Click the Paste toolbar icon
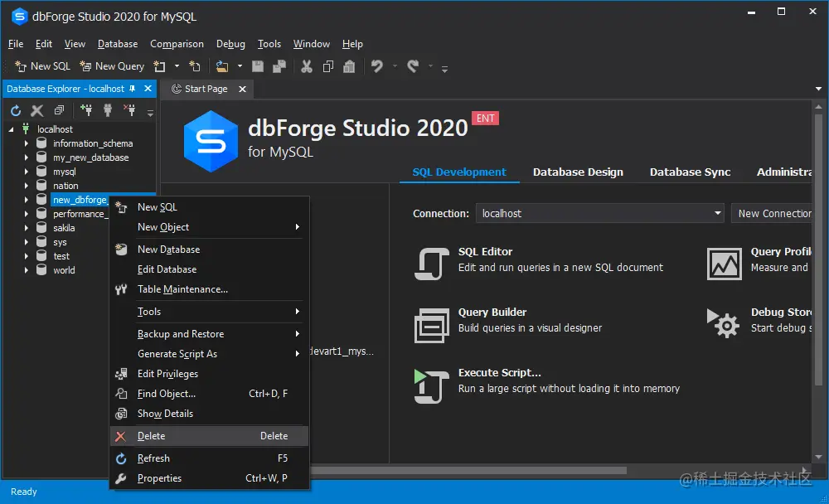829x504 pixels. click(x=350, y=65)
